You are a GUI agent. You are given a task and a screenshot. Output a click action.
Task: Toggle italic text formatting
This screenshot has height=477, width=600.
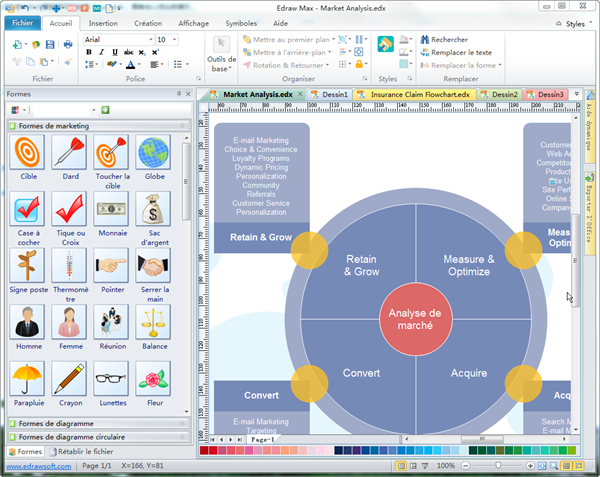pos(101,53)
